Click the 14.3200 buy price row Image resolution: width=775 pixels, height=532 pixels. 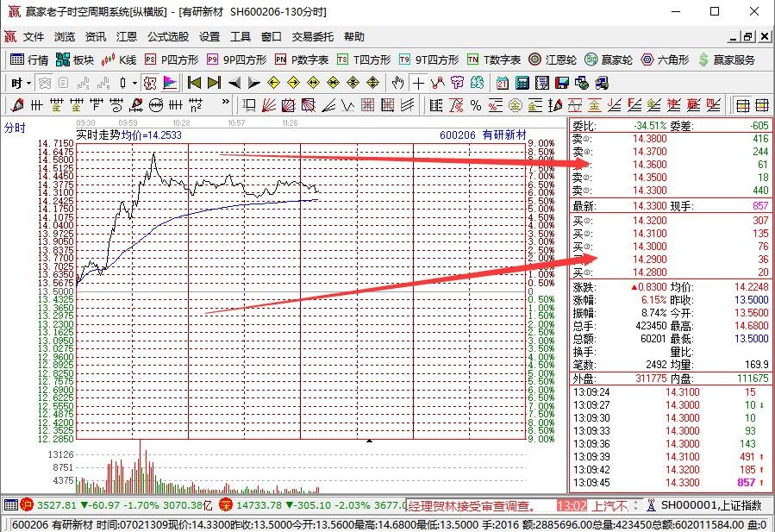pyautogui.click(x=670, y=221)
